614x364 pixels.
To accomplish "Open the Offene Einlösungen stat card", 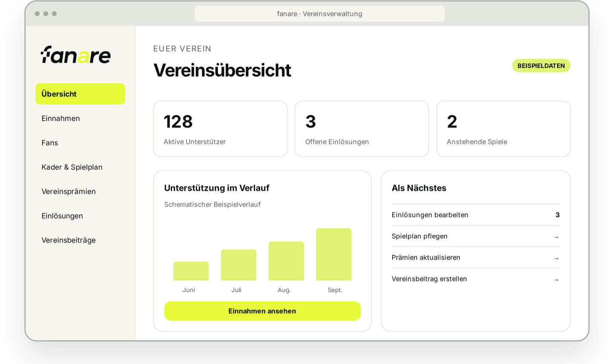I will (x=362, y=129).
